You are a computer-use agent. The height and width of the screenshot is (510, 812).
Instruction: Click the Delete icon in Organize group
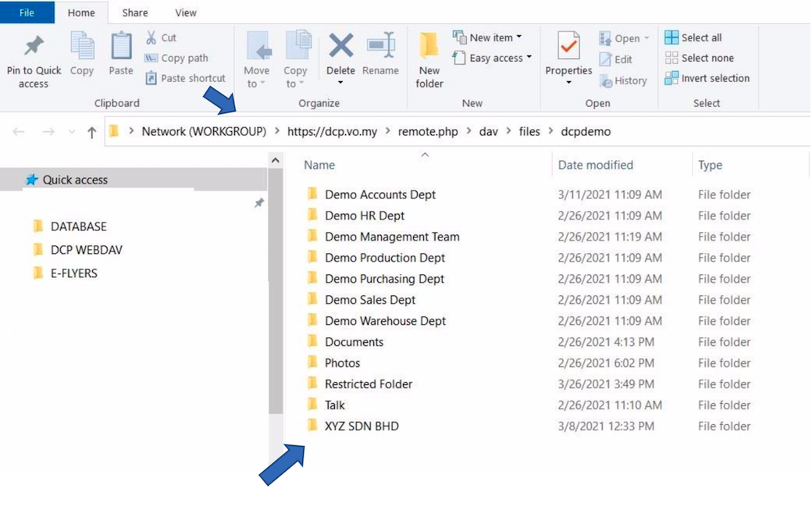[x=340, y=47]
